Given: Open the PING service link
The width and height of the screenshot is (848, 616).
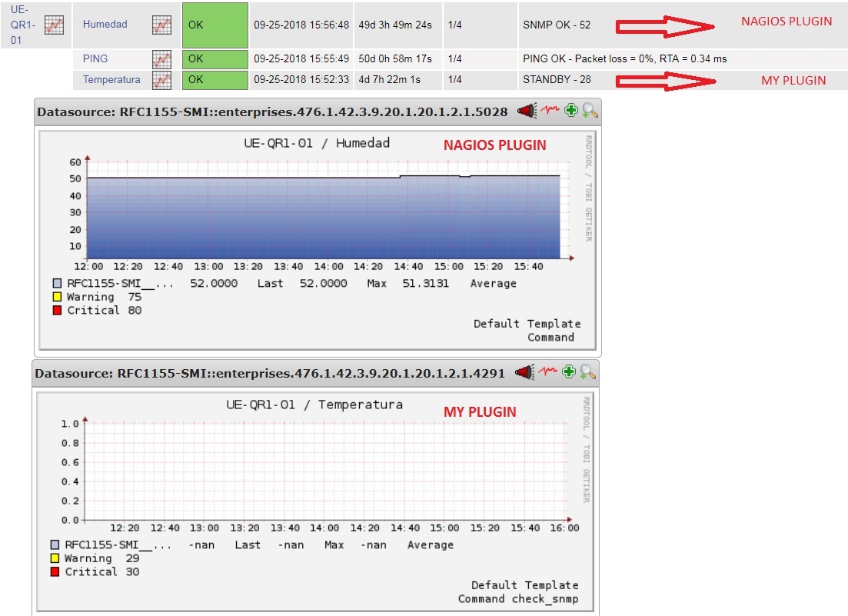Looking at the screenshot, I should click(95, 59).
